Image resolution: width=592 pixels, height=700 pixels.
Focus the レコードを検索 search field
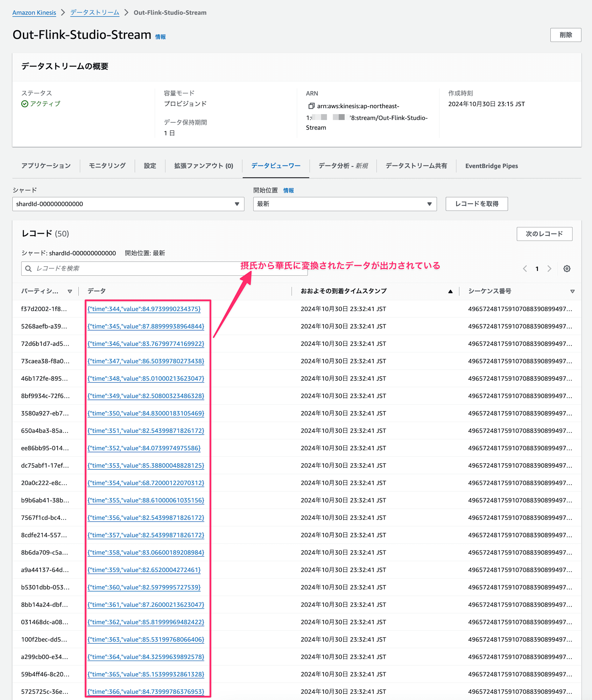pos(164,268)
